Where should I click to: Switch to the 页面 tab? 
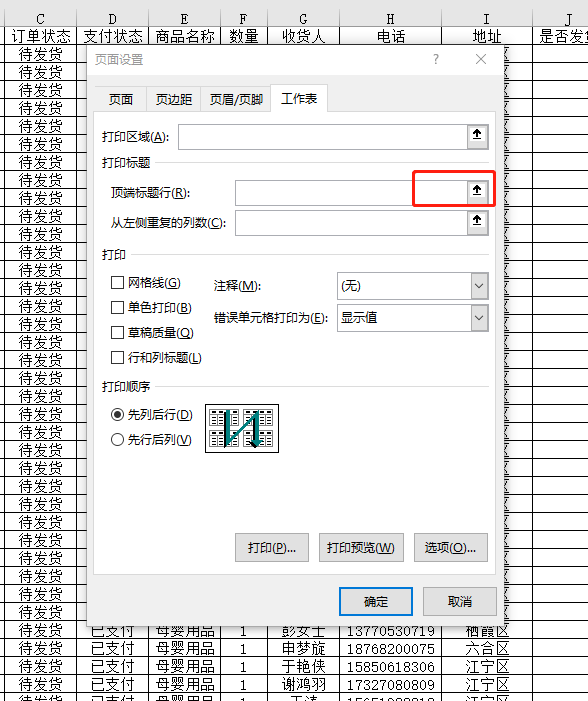121,99
